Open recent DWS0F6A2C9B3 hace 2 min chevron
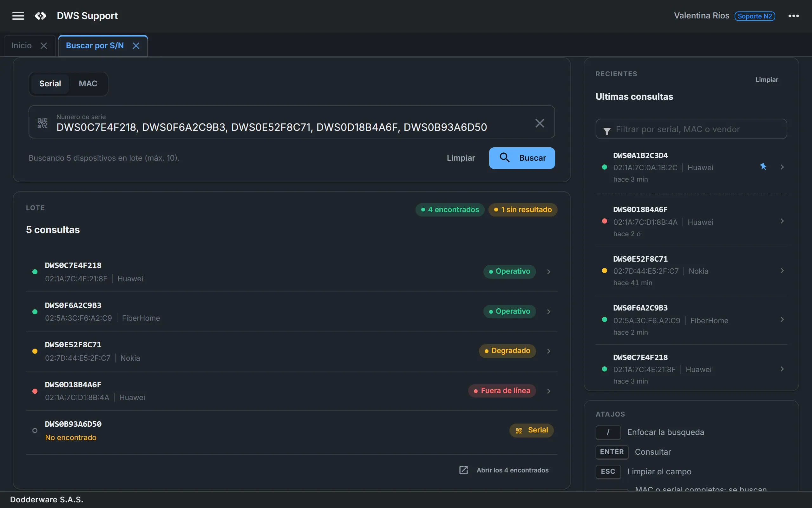 tap(782, 319)
